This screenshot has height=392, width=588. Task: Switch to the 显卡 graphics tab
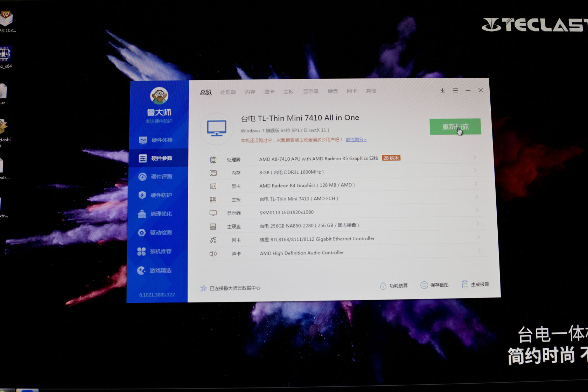pos(269,92)
